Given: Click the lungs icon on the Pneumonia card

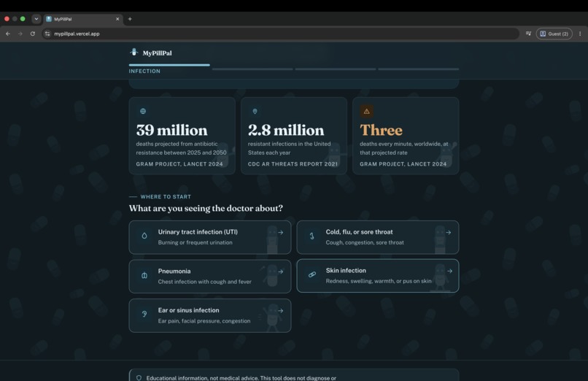Looking at the screenshot, I should pyautogui.click(x=144, y=276).
